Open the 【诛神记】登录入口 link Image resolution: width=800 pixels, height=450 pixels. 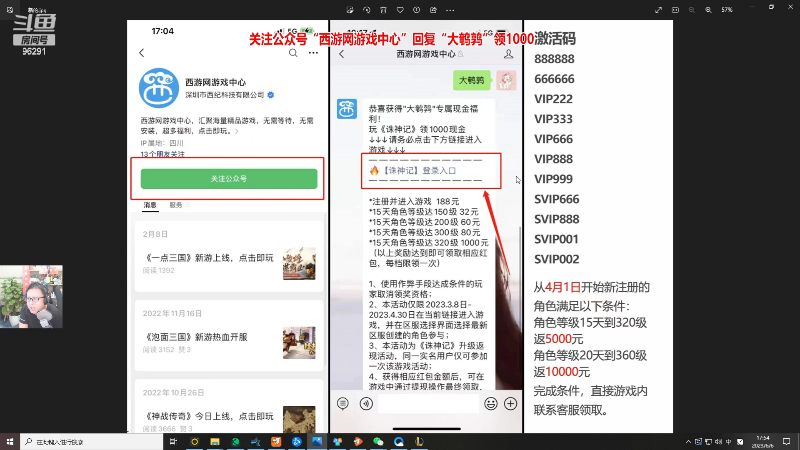[419, 170]
